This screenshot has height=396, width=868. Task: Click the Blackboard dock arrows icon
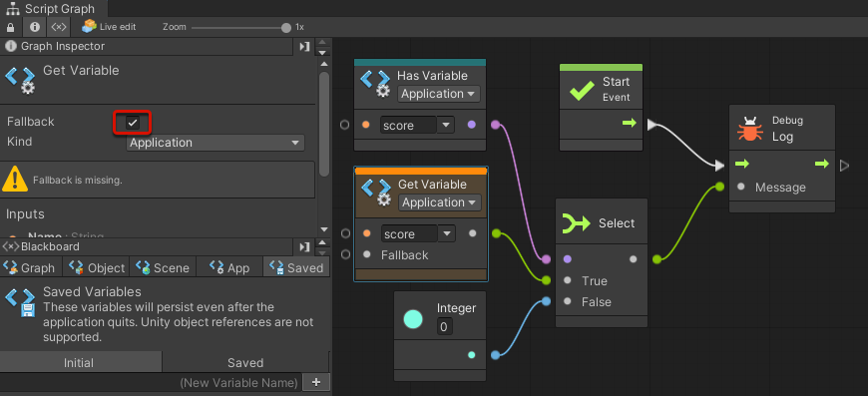322,246
